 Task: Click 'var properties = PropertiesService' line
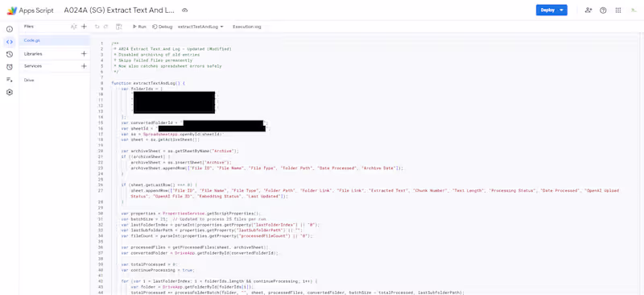pyautogui.click(x=191, y=213)
